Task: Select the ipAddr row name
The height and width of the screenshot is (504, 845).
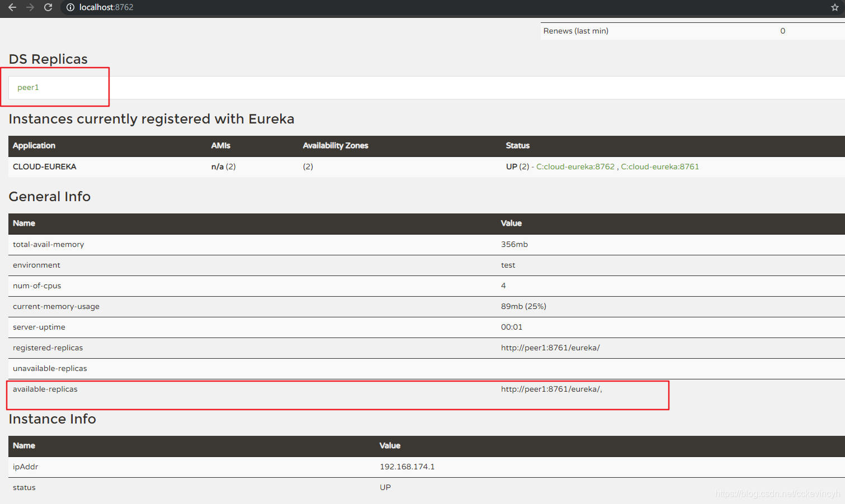Action: click(x=26, y=467)
